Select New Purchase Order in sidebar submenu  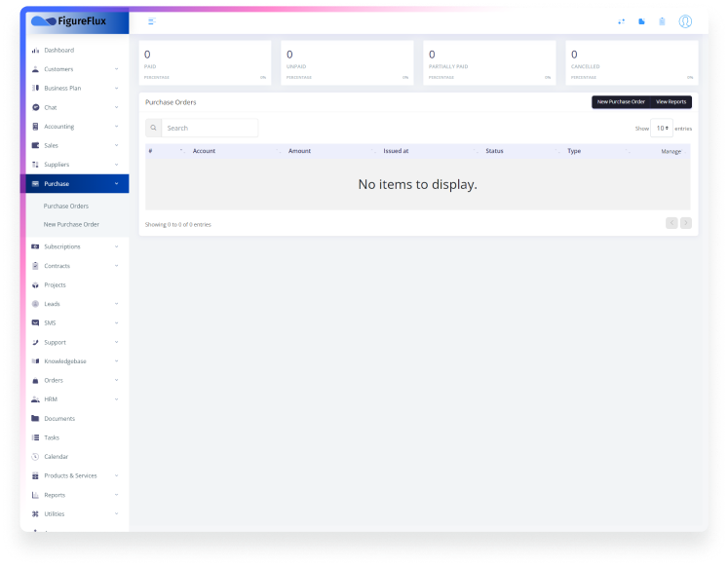(71, 225)
